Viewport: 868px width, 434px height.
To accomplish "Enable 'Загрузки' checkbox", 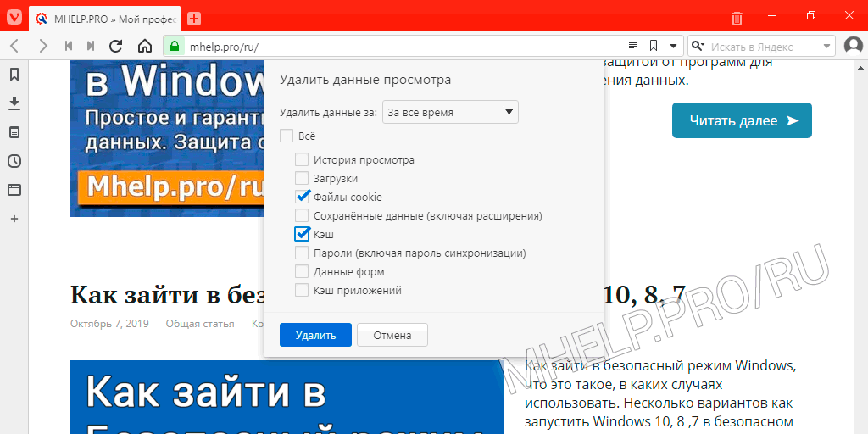I will (302, 179).
